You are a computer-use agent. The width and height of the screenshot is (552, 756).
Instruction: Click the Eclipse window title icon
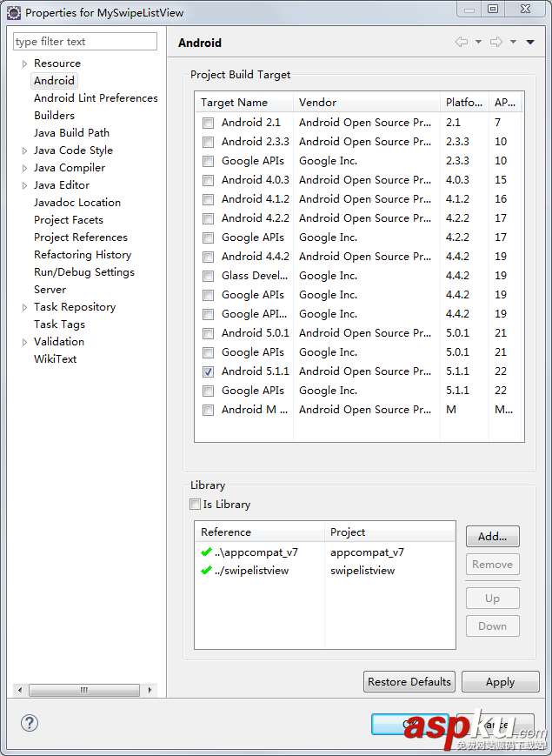pyautogui.click(x=14, y=13)
